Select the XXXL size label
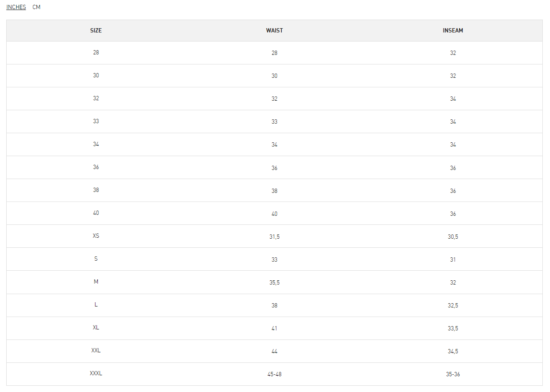The image size is (550, 392). pyautogui.click(x=96, y=373)
